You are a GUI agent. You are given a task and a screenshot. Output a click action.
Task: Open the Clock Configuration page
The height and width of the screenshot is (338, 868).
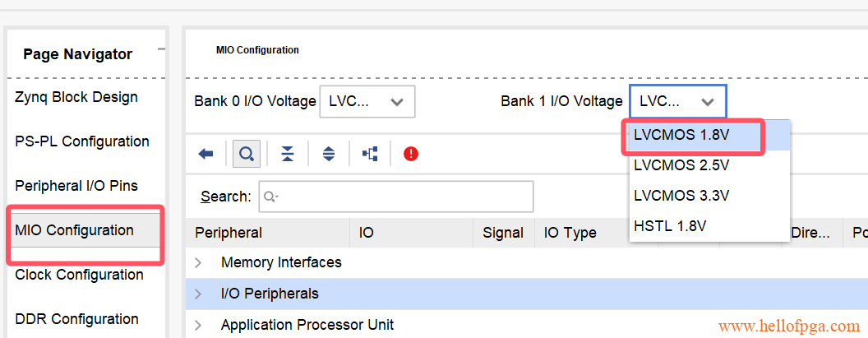[79, 275]
